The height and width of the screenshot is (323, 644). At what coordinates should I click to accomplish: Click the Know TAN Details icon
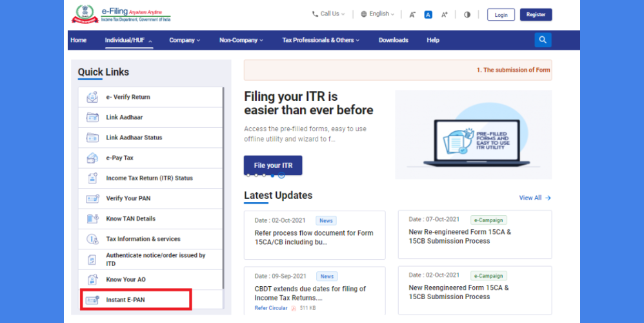[92, 218]
